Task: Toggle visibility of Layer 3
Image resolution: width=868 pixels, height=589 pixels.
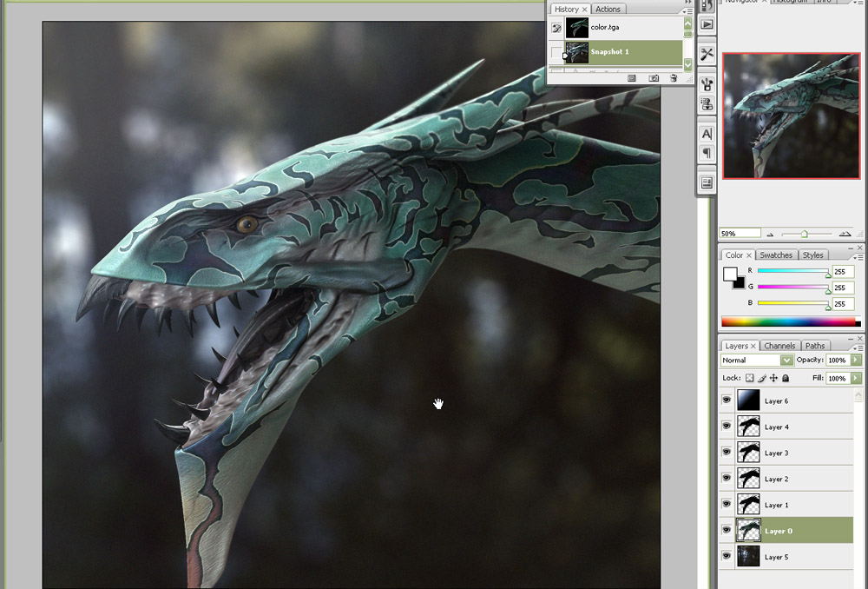Action: tap(727, 452)
